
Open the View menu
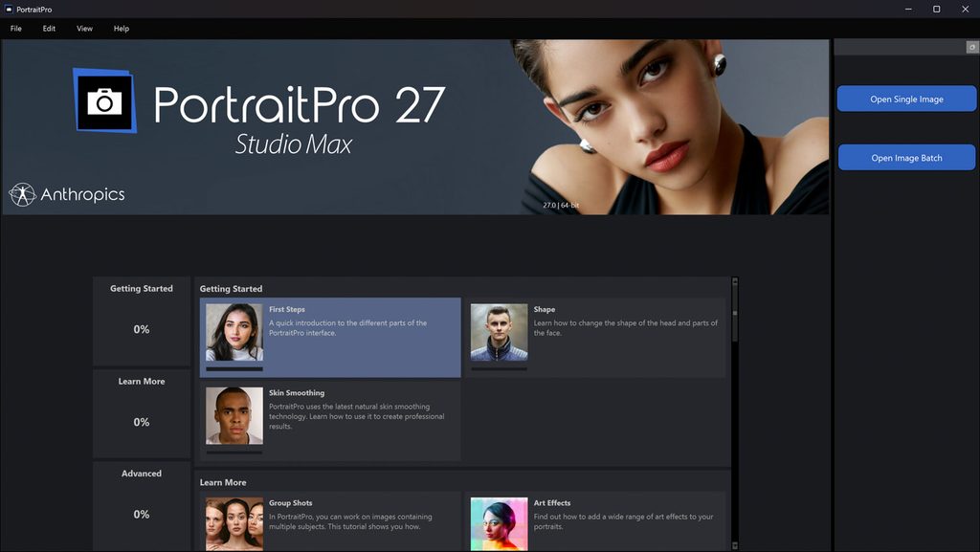[x=84, y=28]
